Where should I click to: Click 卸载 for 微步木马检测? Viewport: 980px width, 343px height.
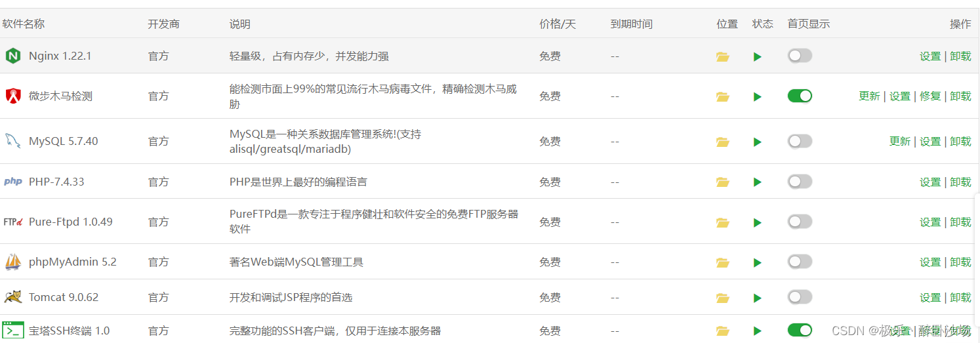pyautogui.click(x=960, y=96)
